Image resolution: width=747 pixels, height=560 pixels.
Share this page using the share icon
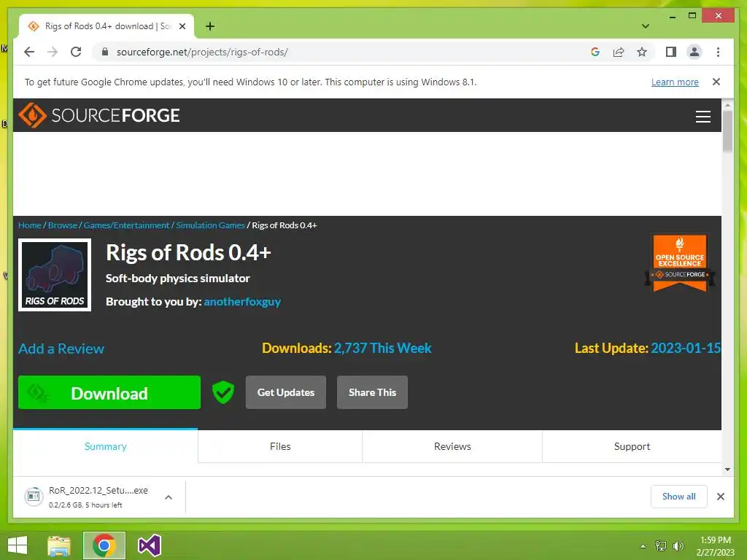(x=619, y=52)
